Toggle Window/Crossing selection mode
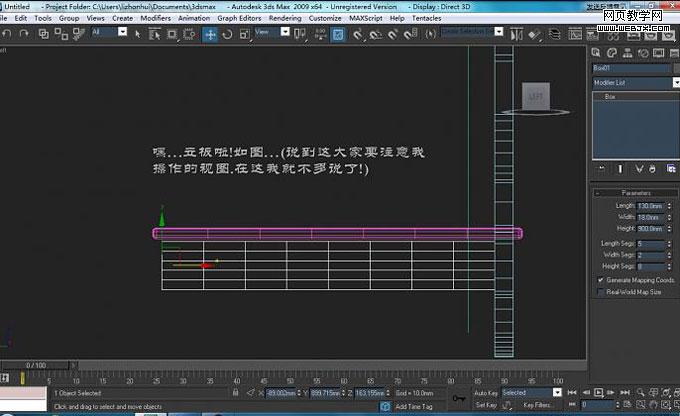 [x=189, y=34]
